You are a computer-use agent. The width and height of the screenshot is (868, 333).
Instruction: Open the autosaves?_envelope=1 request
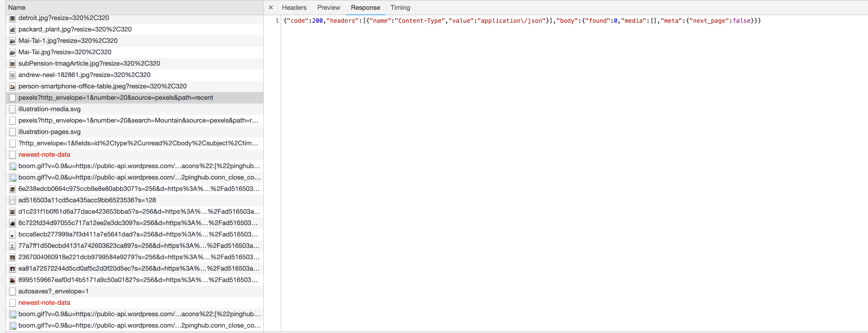click(x=53, y=291)
